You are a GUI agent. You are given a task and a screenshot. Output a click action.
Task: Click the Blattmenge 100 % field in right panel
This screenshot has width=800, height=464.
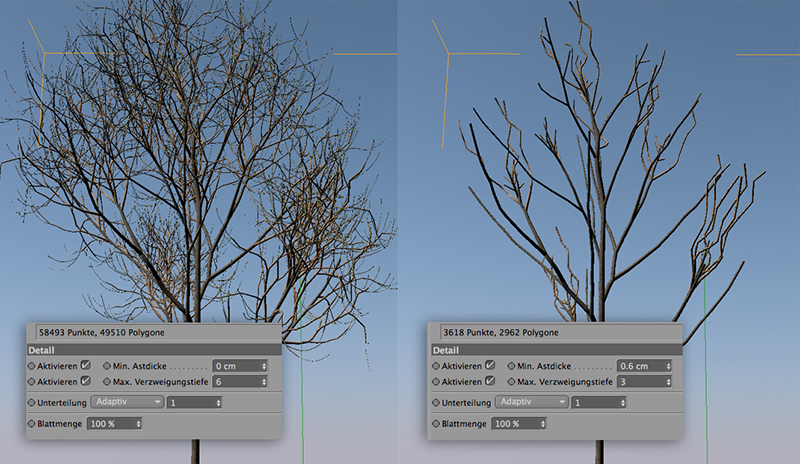(x=518, y=424)
